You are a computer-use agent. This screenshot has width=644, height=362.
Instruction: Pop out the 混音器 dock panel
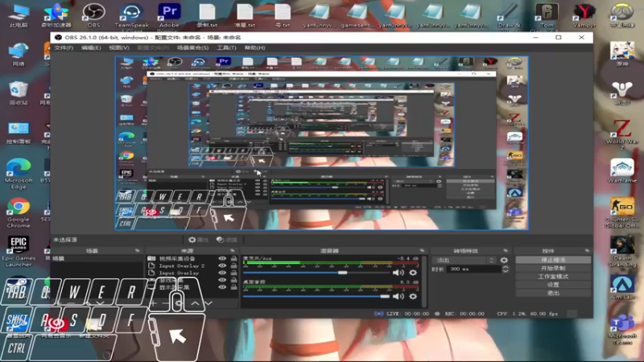[x=422, y=251]
